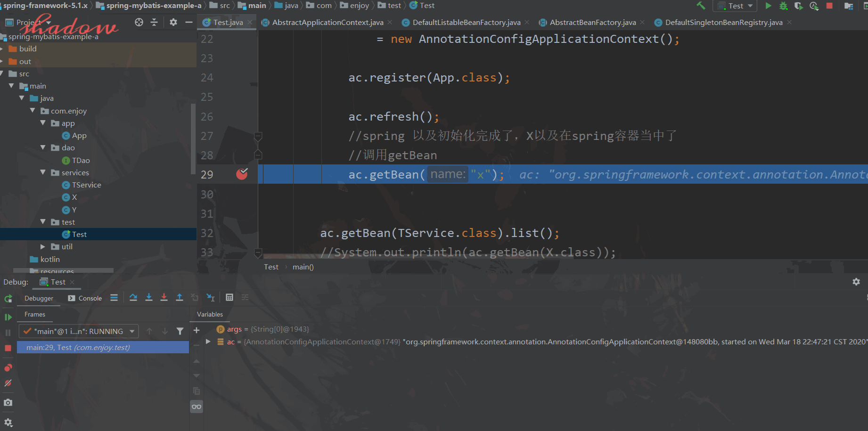This screenshot has width=868, height=431.
Task: Expand the ac variable node
Action: 208,342
